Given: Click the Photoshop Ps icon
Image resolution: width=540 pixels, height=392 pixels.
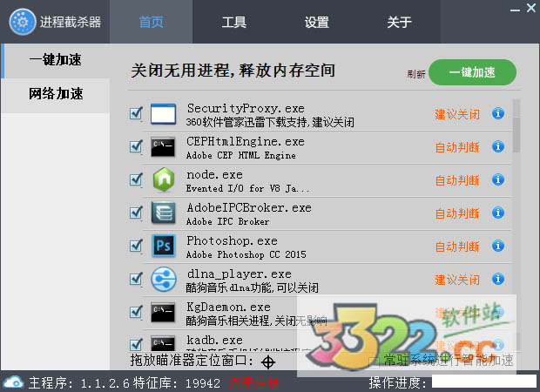Looking at the screenshot, I should 163,246.
